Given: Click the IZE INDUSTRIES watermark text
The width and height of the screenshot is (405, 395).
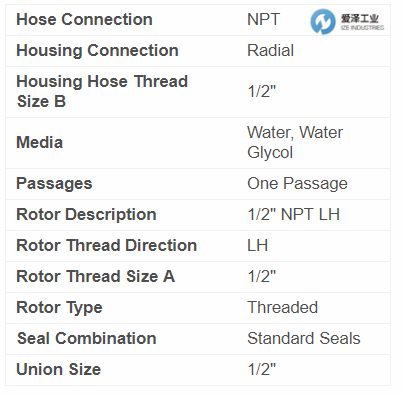Looking at the screenshot, I should (362, 28).
